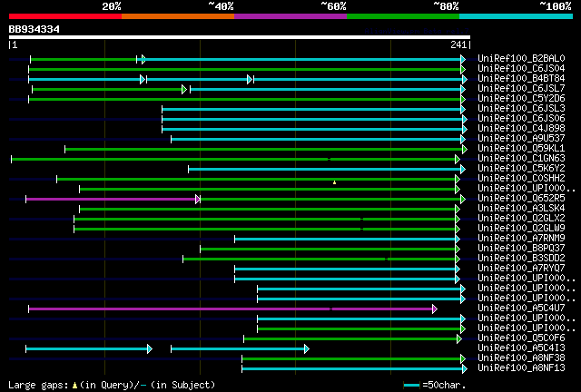581x392 pixels.
Task: Click the UPI000.. label directly below A7RYQ7
Action: pos(527,279)
